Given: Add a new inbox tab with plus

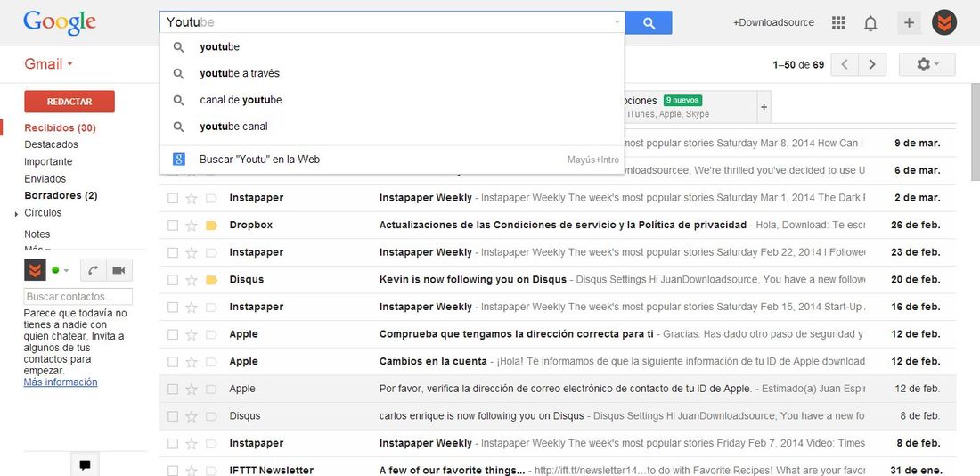Looking at the screenshot, I should pyautogui.click(x=764, y=107).
